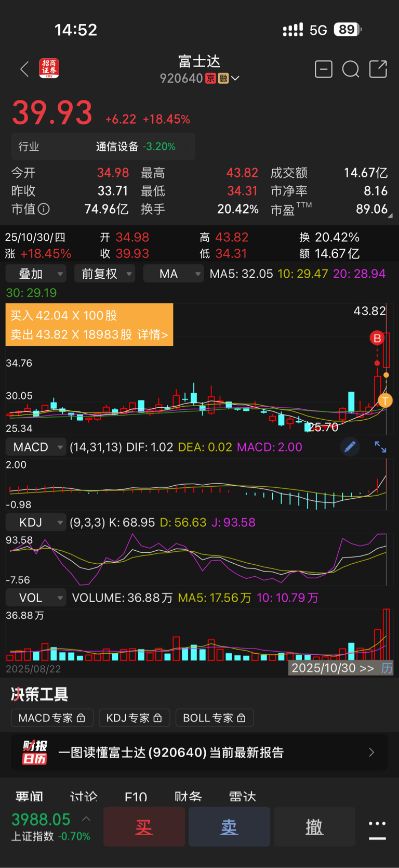Viewport: 399px width, 868px height.
Task: Expand the quote details corner triangle
Action: 390,215
